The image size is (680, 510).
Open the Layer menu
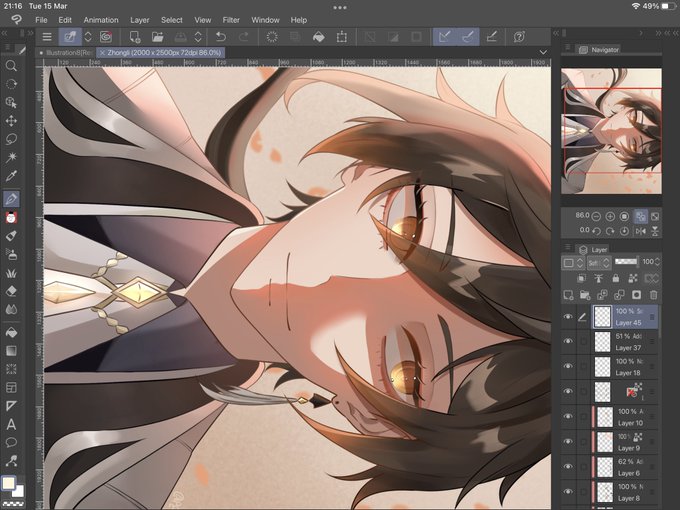coord(140,20)
